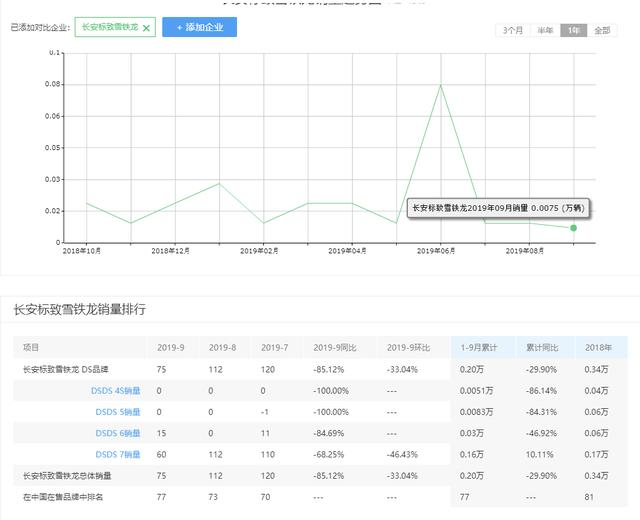Viewport: 640px width, 520px height.
Task: Click the 长安标致雪铁龙总体销量 row label
Action: [67, 476]
